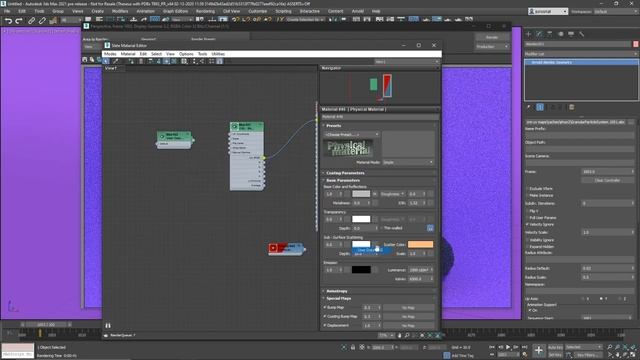Activate the Slate editor Select tool icon

(x=106, y=61)
